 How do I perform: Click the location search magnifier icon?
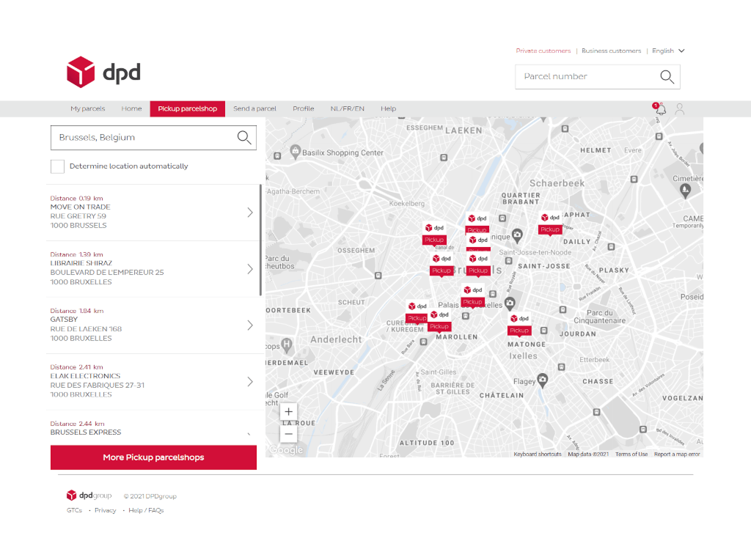click(x=243, y=138)
